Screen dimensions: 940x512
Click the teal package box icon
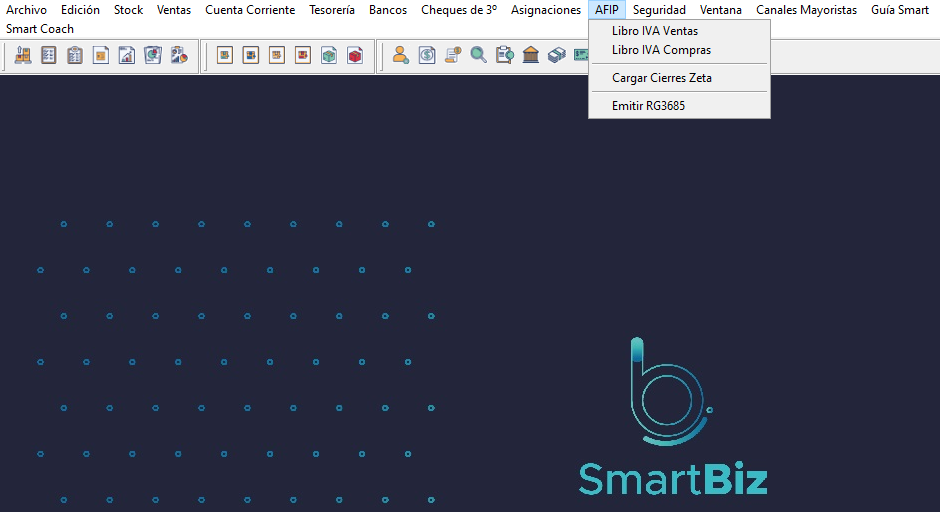(329, 56)
